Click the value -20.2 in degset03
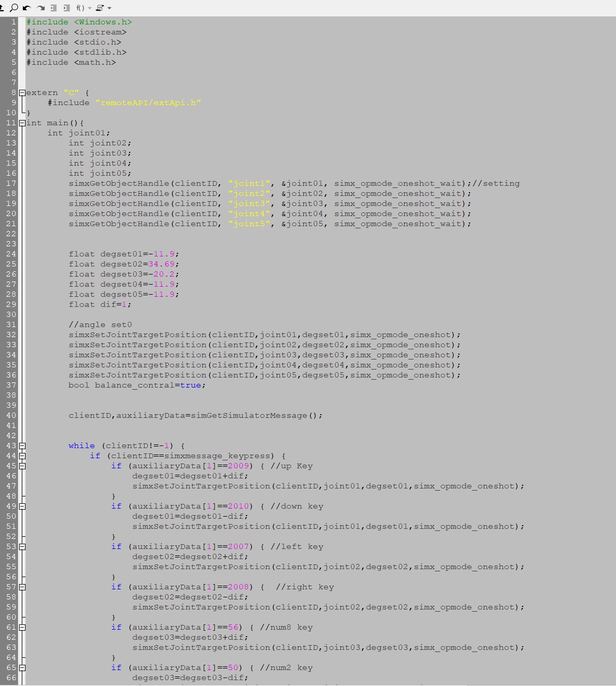The image size is (616, 686). [161, 274]
